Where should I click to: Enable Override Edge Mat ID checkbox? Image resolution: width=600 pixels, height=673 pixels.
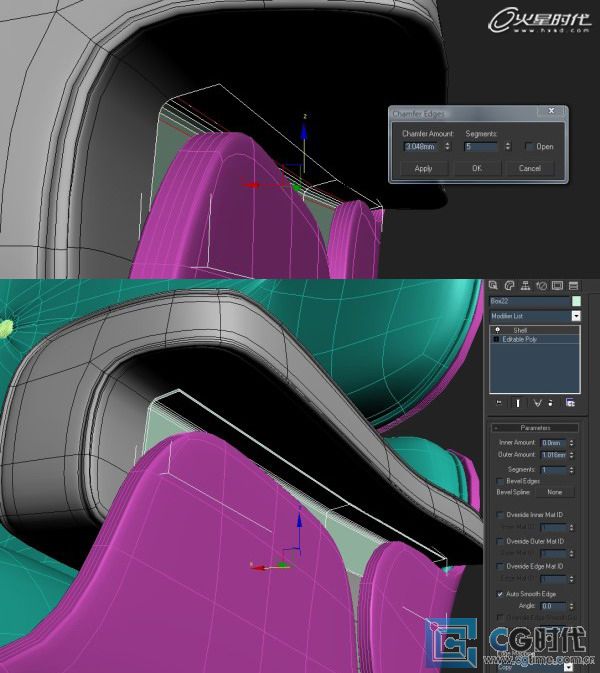(500, 567)
